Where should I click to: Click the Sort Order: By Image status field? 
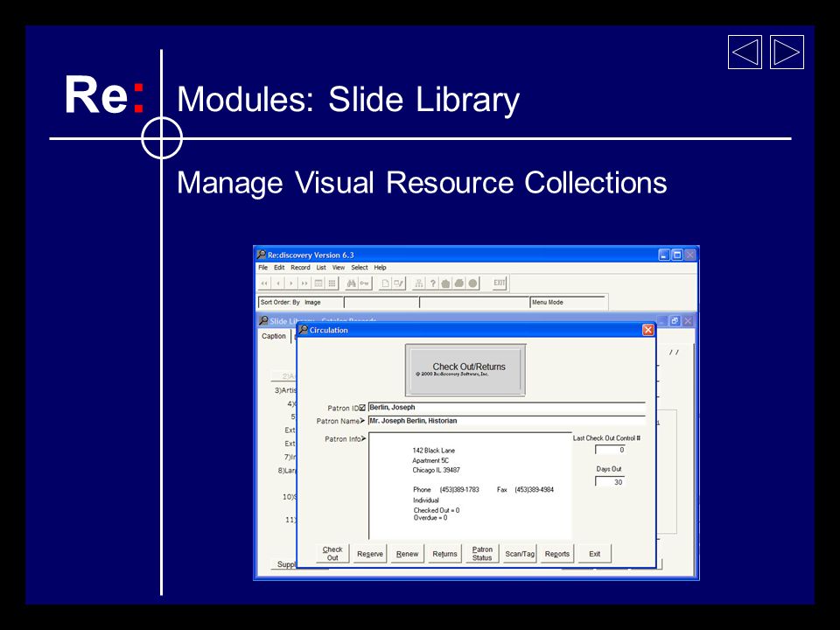[x=300, y=302]
